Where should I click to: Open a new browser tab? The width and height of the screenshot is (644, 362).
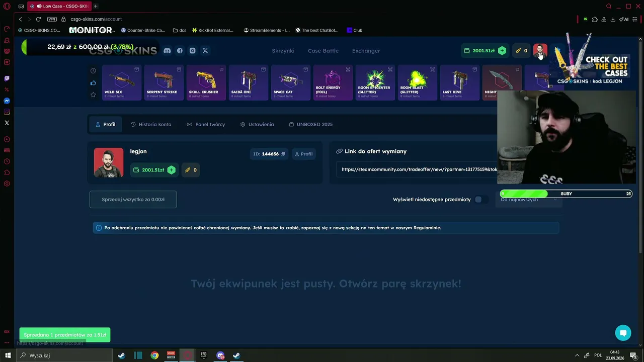point(96,6)
